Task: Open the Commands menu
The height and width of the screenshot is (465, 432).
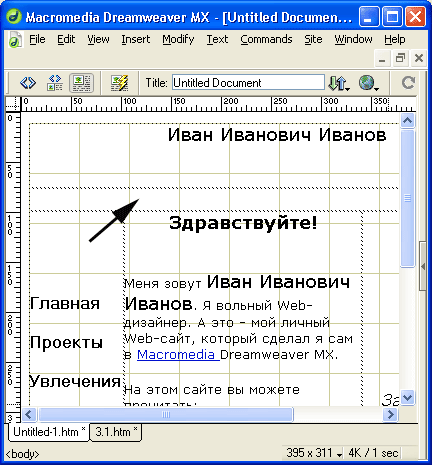Action: click(266, 39)
